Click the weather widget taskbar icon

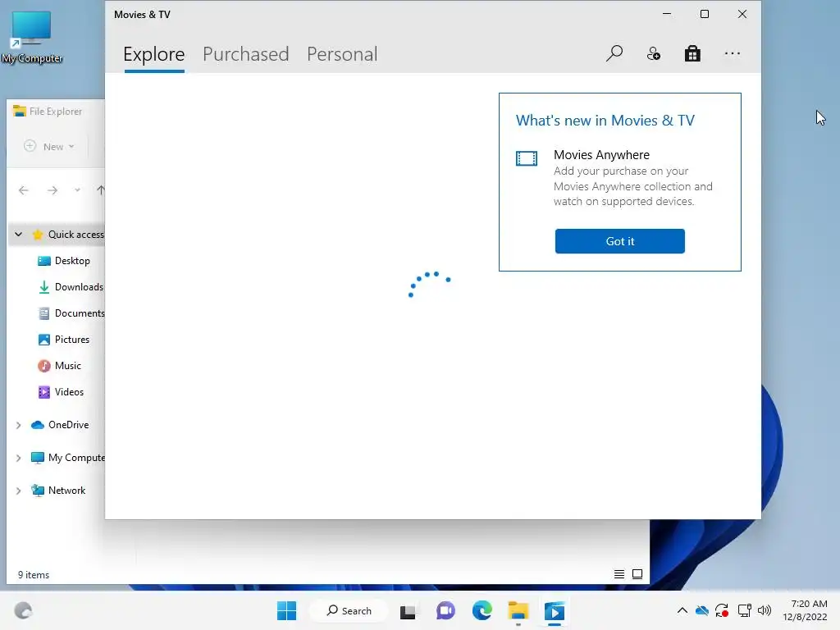[x=23, y=610]
